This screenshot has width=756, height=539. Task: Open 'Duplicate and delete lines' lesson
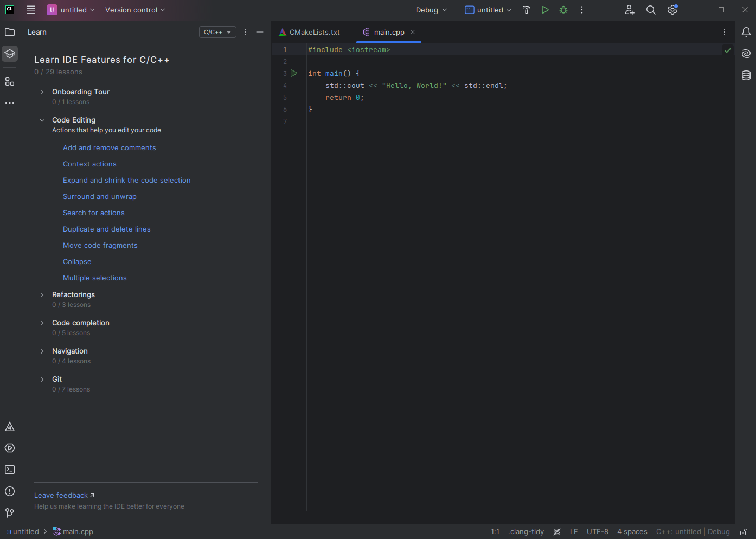107,229
